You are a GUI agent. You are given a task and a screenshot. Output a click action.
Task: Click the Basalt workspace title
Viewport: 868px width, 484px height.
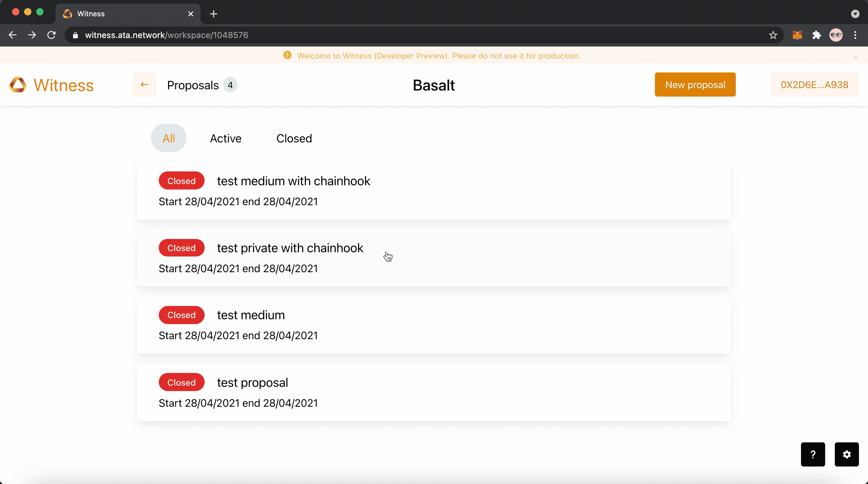[x=434, y=85]
